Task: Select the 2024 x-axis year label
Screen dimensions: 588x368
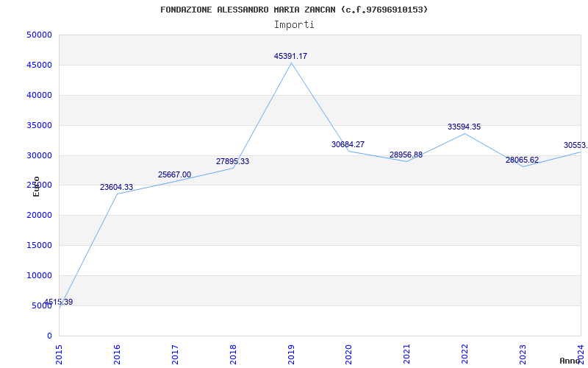Action: tap(581, 354)
